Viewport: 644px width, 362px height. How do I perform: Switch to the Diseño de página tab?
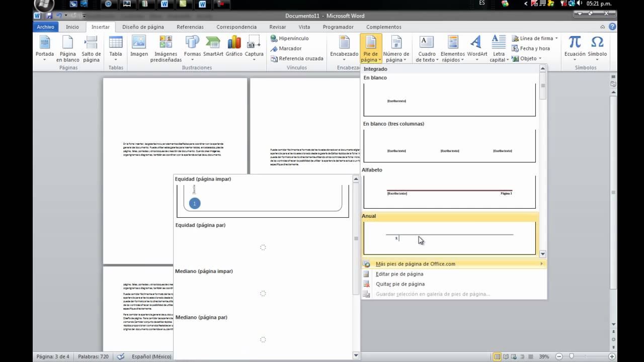pyautogui.click(x=143, y=27)
